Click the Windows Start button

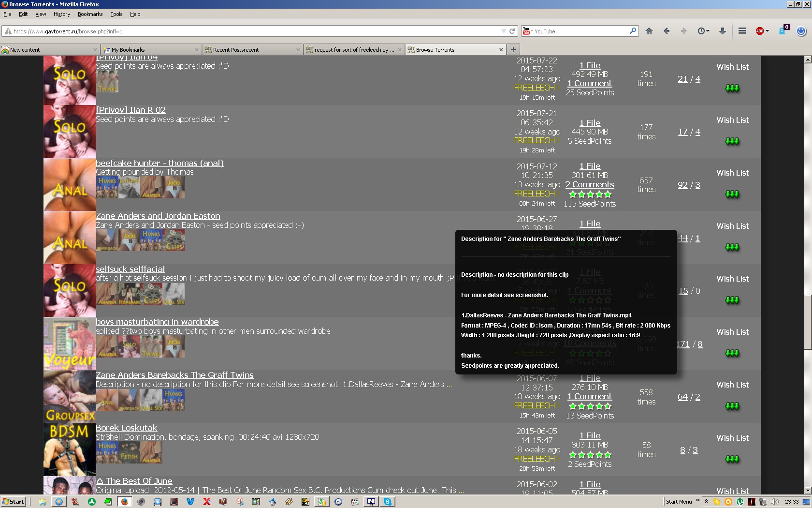point(14,502)
